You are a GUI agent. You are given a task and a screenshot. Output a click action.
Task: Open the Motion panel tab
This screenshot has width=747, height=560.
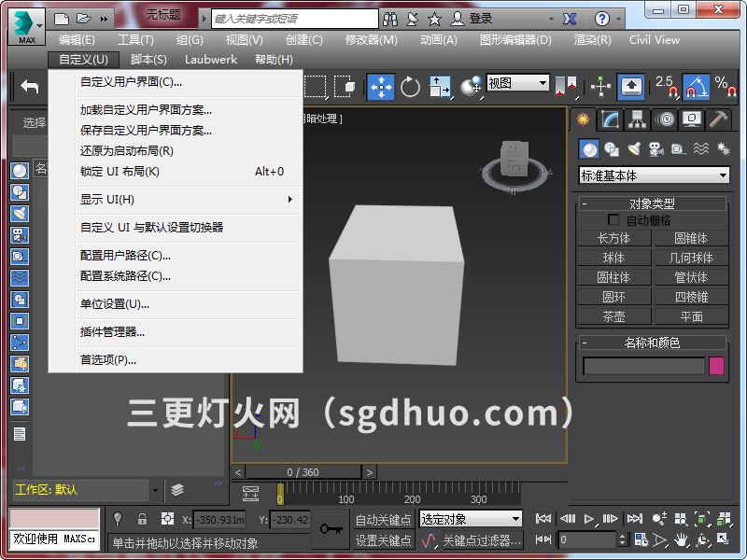coord(665,119)
